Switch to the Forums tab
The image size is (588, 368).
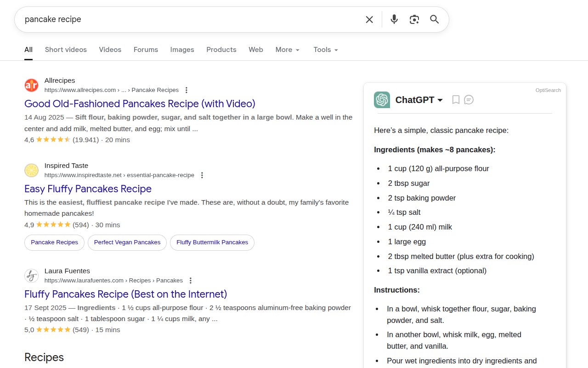tap(146, 49)
